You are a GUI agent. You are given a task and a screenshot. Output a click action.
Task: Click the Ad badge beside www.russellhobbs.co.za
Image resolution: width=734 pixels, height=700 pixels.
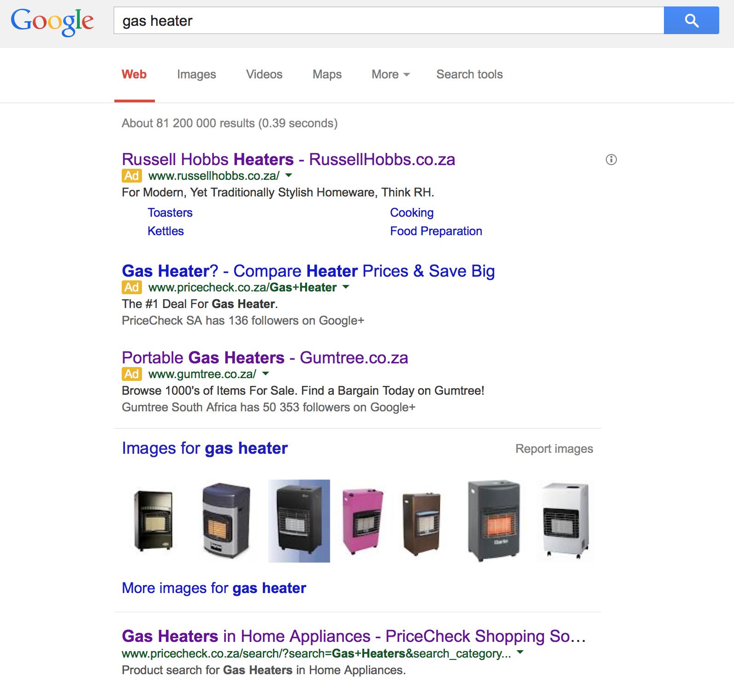131,176
